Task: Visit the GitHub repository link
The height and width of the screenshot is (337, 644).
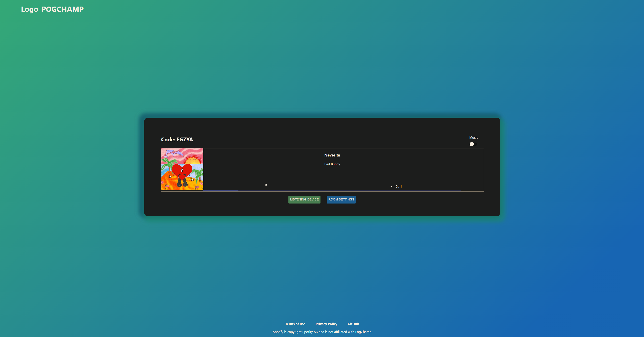Action: click(353, 324)
